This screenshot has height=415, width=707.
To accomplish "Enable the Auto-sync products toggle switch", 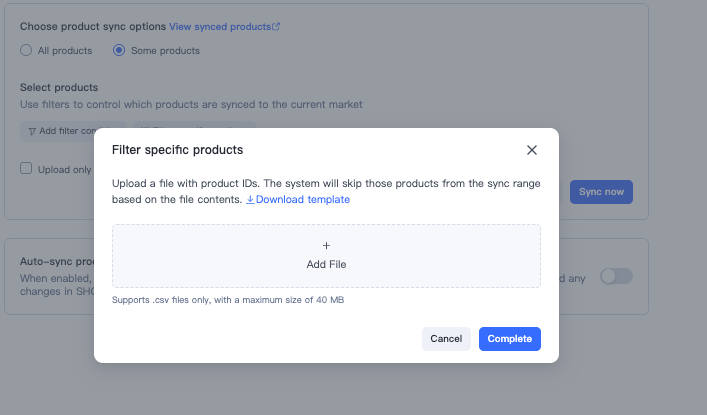I will click(x=616, y=276).
